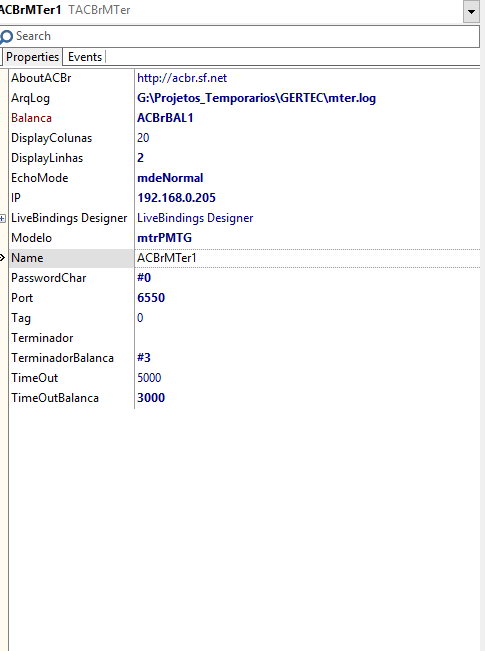Select the Modelo property
This screenshot has width=485, height=651.
pos(32,238)
